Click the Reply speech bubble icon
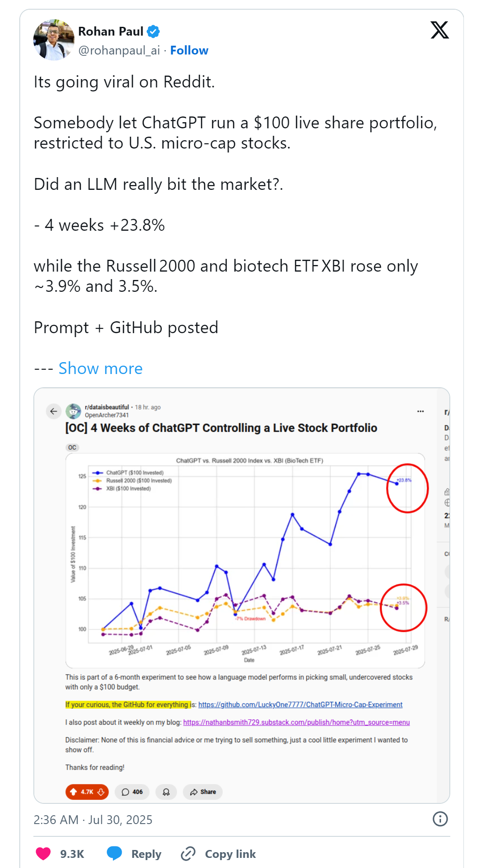 coord(115,853)
